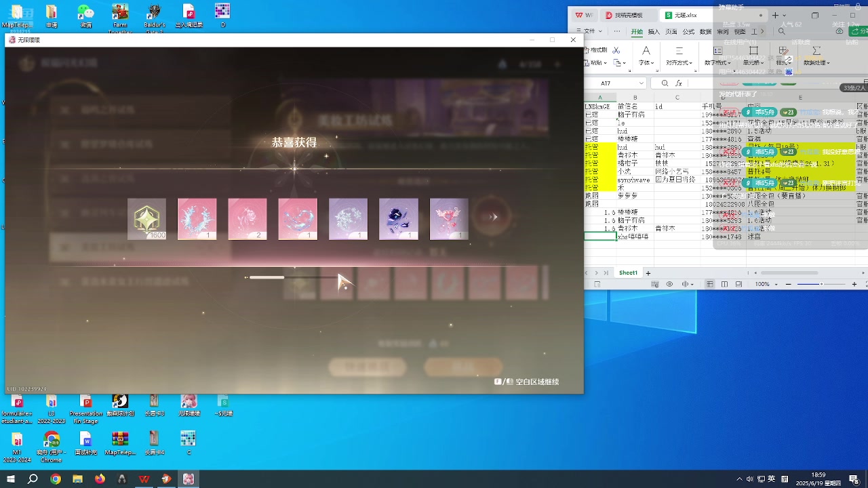
Task: Open a new WPS tab with the plus button
Action: [775, 15]
